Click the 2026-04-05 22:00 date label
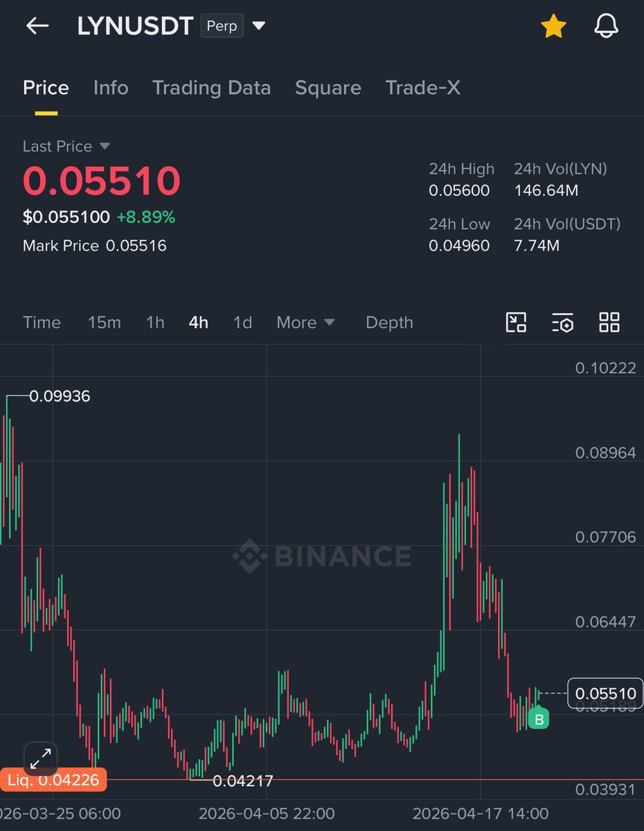 [x=267, y=813]
